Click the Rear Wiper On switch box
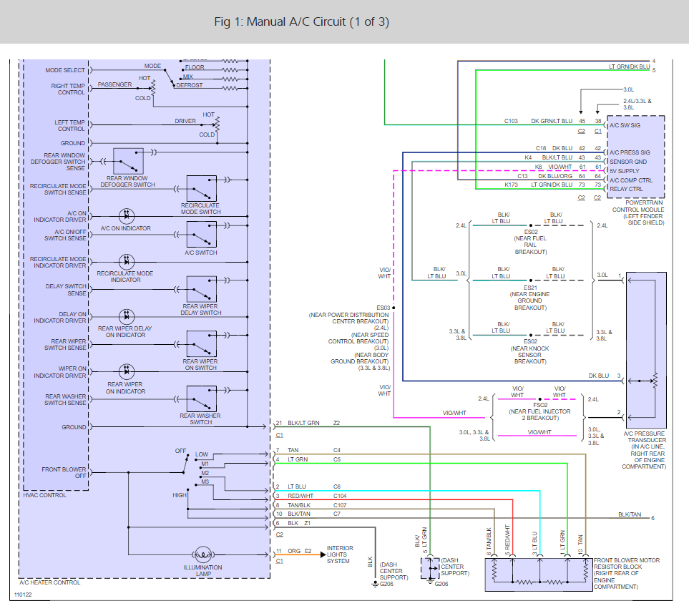 point(201,343)
